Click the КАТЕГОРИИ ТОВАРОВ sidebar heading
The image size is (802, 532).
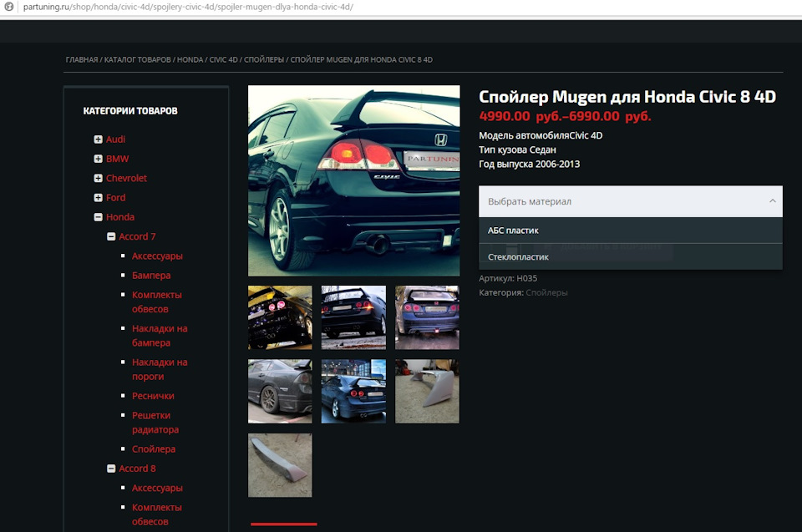pos(130,111)
